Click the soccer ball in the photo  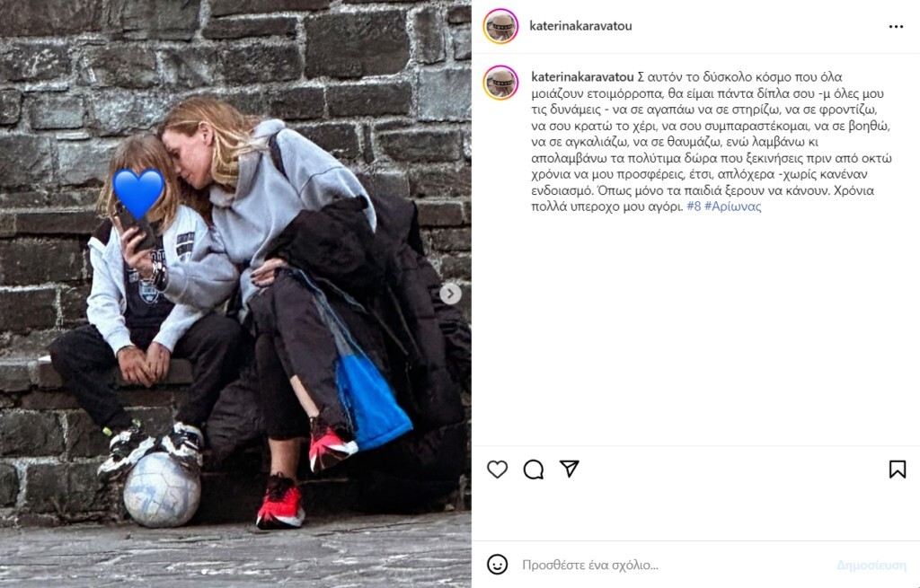[162, 490]
